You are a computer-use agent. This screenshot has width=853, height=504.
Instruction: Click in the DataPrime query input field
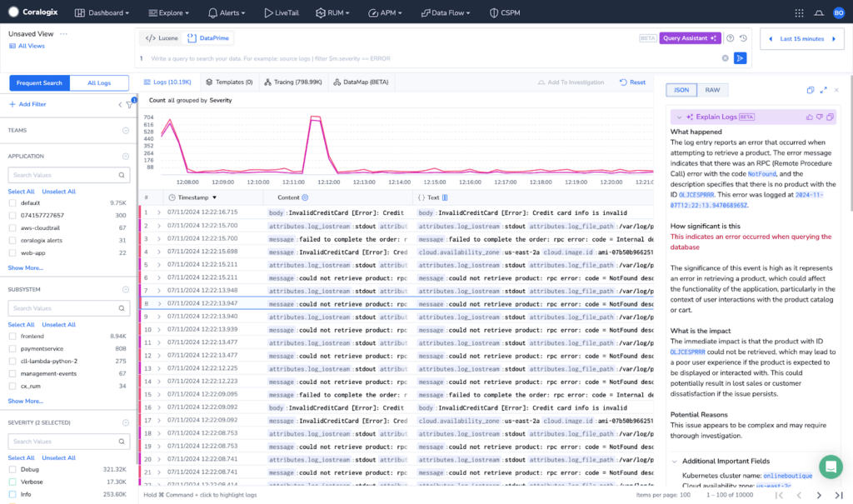coord(433,58)
